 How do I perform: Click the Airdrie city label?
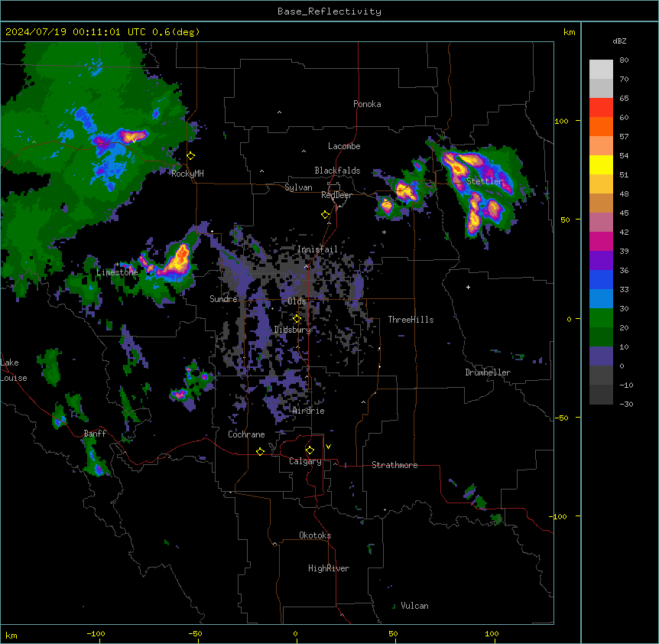pyautogui.click(x=309, y=411)
